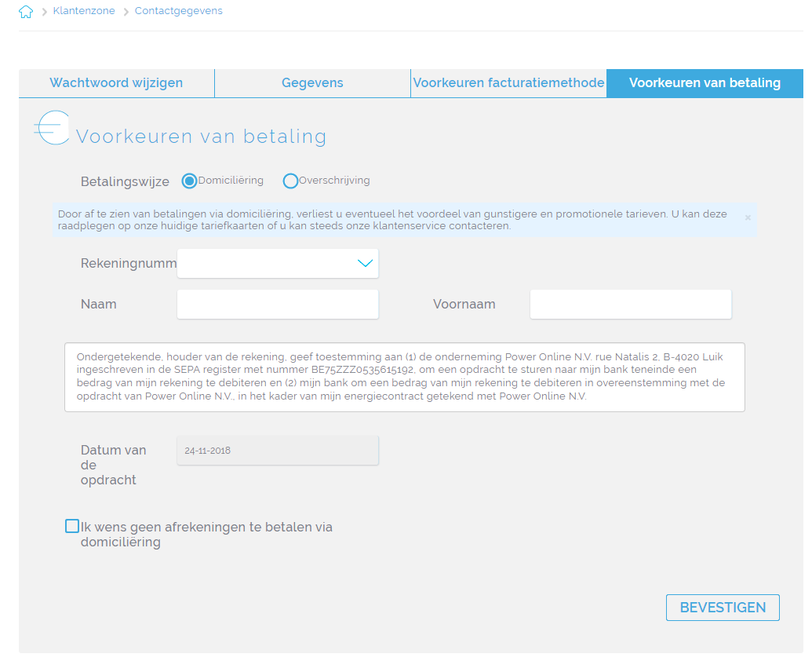This screenshot has height=661, width=812.
Task: Click the Contactgegevens breadcrumb link
Action: pos(179,11)
